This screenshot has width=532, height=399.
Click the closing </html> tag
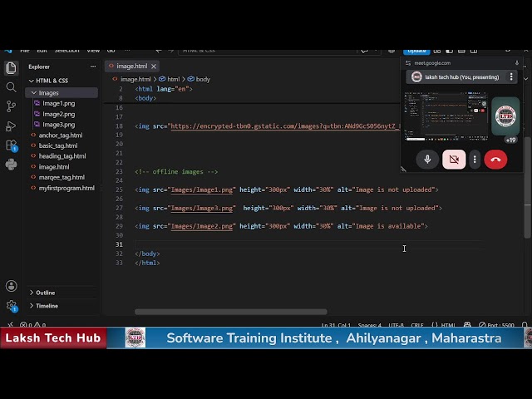point(147,263)
